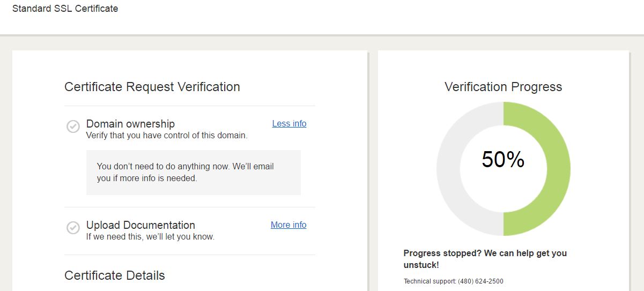
Task: Click the Standard SSL Certificate page title
Action: tap(65, 9)
